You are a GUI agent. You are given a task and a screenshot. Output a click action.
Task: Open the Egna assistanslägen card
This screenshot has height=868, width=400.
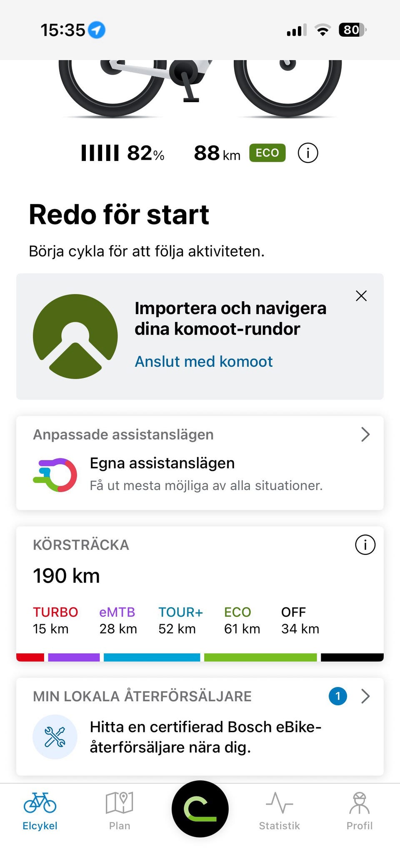200,463
